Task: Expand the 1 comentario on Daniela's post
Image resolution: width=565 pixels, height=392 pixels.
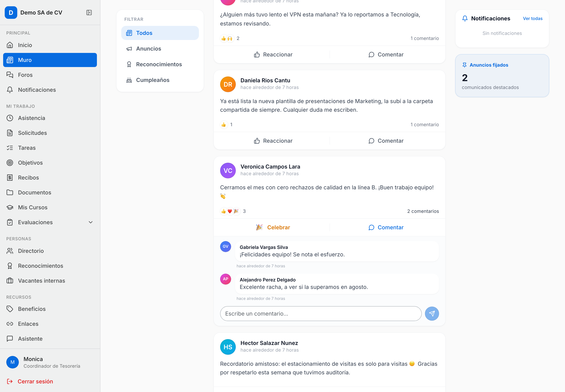Action: [x=425, y=124]
